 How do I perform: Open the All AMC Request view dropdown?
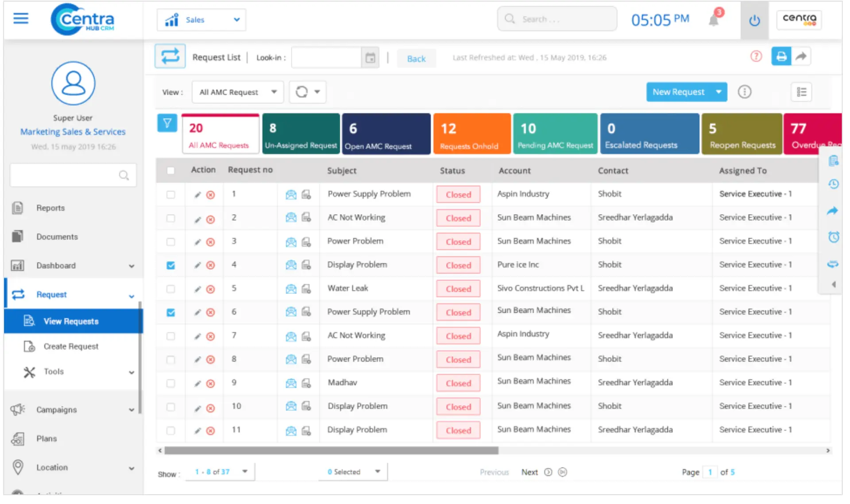(237, 92)
